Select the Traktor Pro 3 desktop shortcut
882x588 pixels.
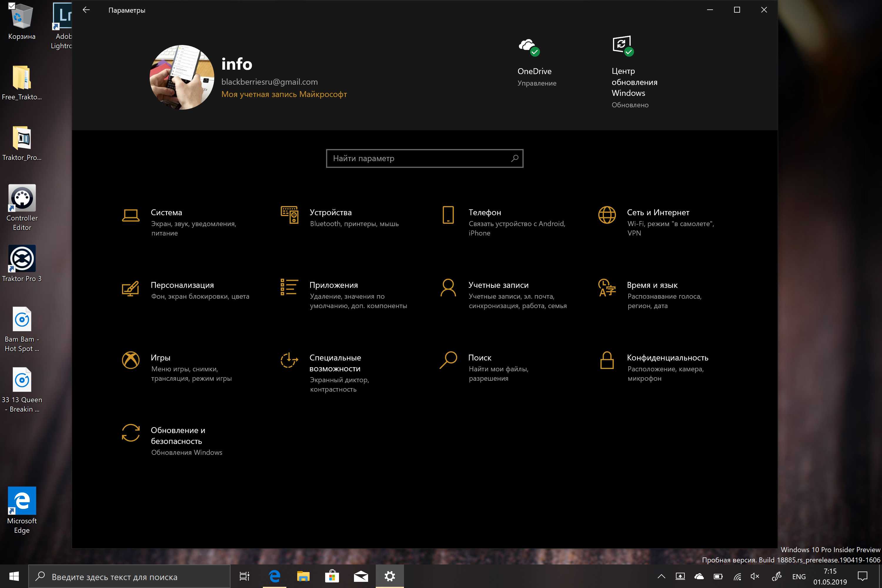tap(22, 264)
